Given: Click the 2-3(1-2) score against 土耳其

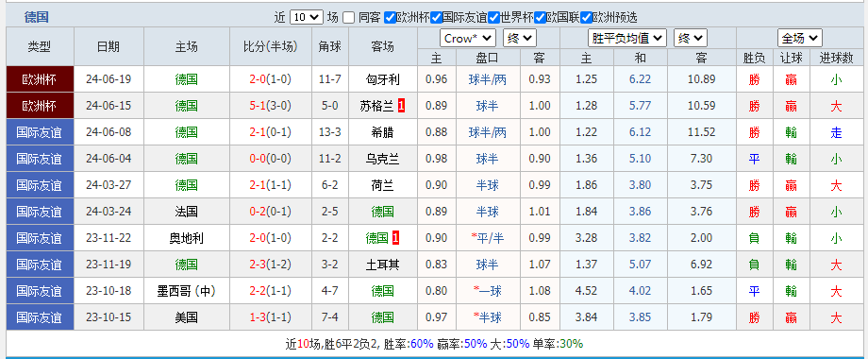Looking at the screenshot, I should [x=271, y=265].
